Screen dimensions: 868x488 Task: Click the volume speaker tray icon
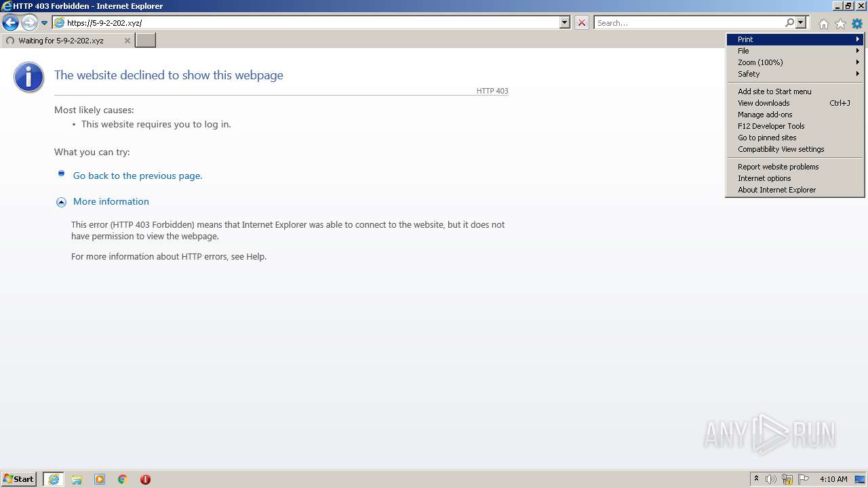pos(771,479)
